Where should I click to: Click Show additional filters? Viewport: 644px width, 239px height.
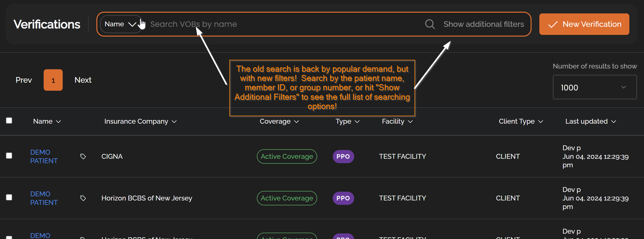pos(483,24)
